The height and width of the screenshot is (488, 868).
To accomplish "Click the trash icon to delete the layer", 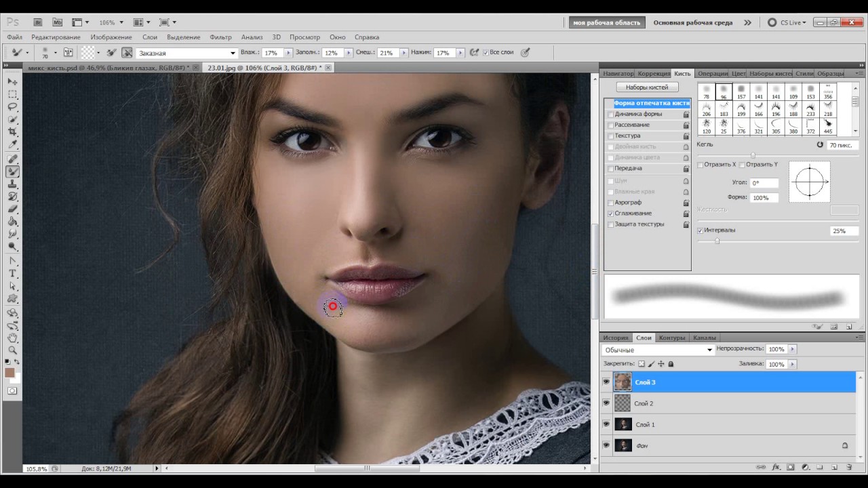I will [848, 467].
